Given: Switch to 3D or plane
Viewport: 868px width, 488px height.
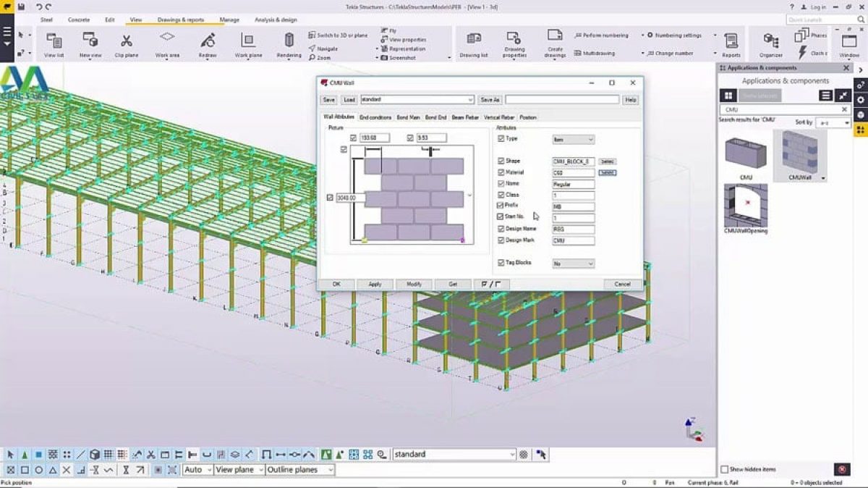Looking at the screenshot, I should 338,35.
